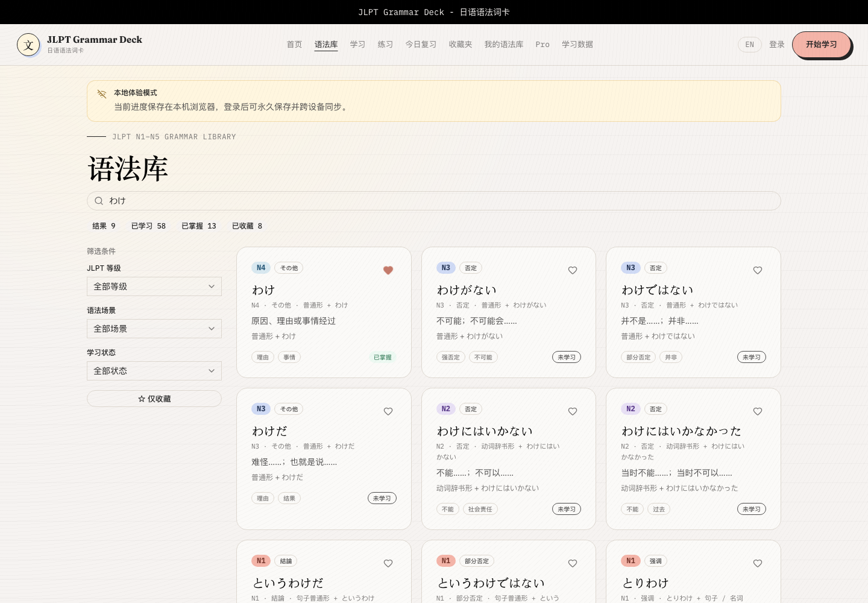Screen dimensions: 868x603
Task: Open the わけ card title
Action: 263,290
